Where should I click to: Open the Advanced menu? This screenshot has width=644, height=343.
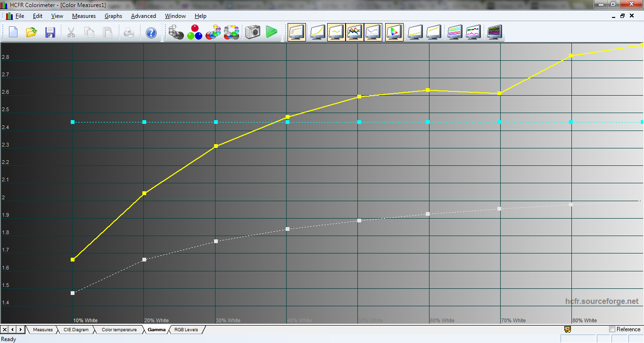pyautogui.click(x=143, y=16)
